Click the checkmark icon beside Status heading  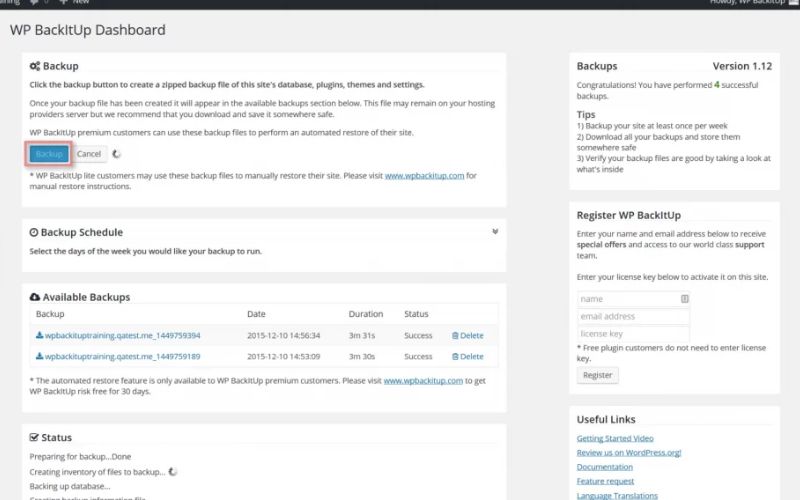pos(34,437)
